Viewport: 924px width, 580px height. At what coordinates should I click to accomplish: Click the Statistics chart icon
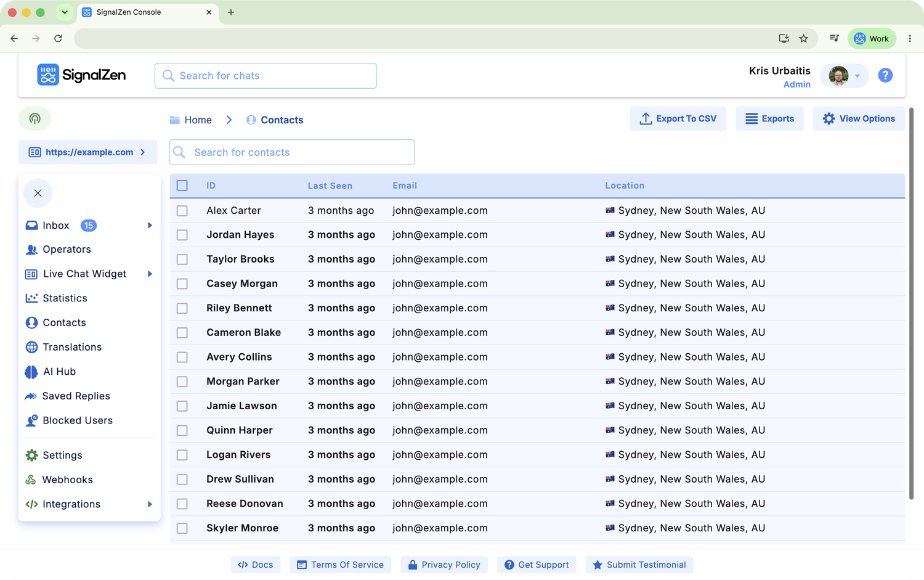coord(31,298)
